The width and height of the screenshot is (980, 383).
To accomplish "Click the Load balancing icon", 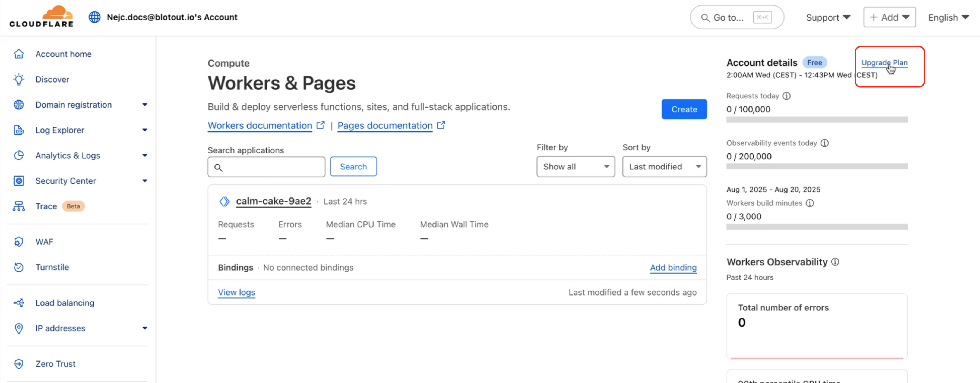I will 19,303.
